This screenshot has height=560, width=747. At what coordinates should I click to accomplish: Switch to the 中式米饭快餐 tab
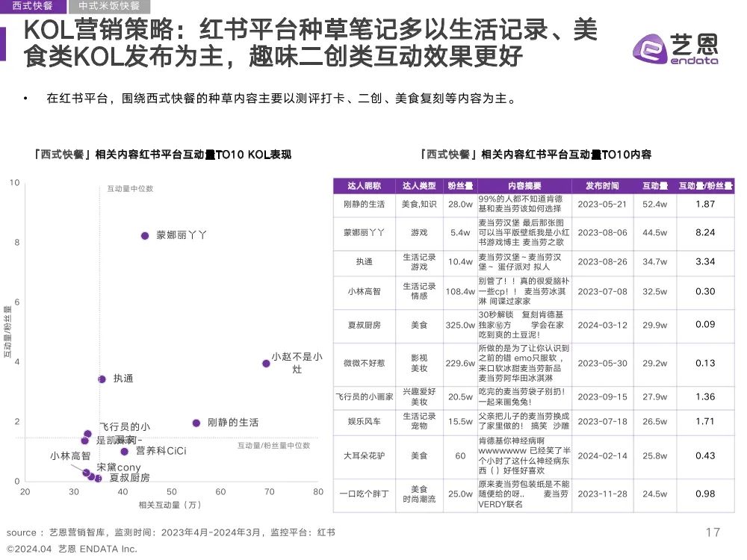pos(109,6)
